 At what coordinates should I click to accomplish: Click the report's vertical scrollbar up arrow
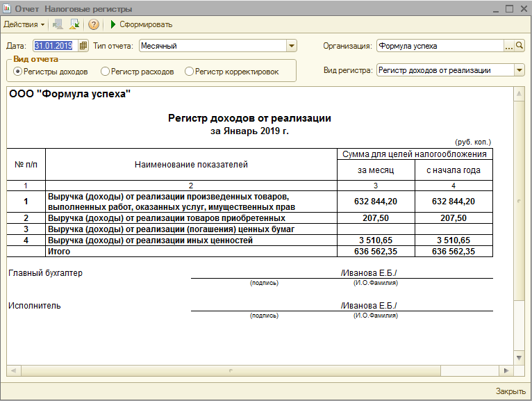click(518, 94)
